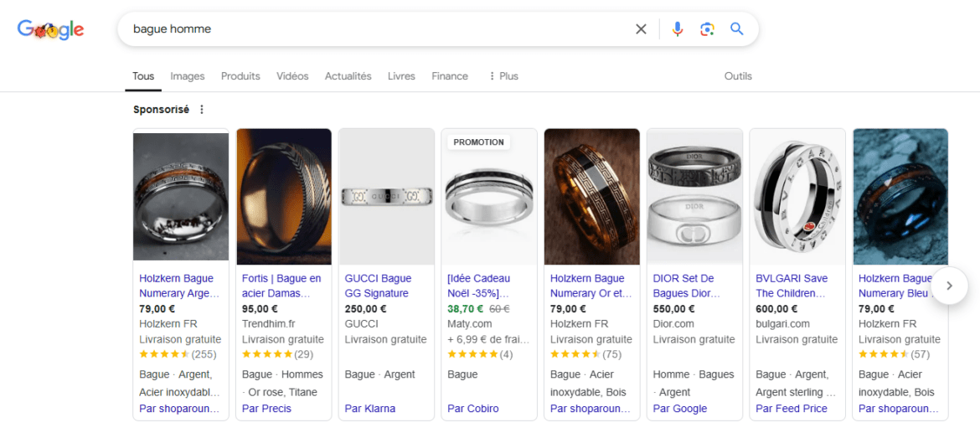The width and height of the screenshot is (980, 433).
Task: Click the GUCCI seller name text
Action: pos(361,323)
